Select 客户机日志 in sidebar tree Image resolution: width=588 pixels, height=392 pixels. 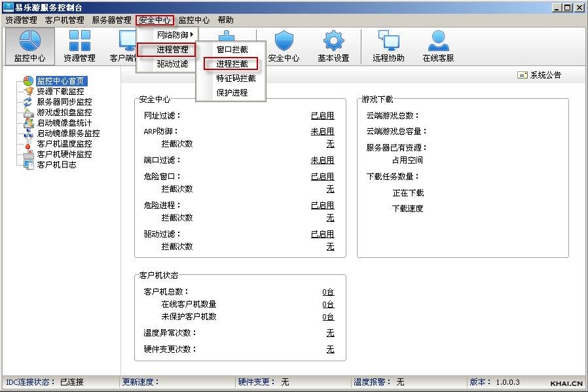pyautogui.click(x=56, y=165)
